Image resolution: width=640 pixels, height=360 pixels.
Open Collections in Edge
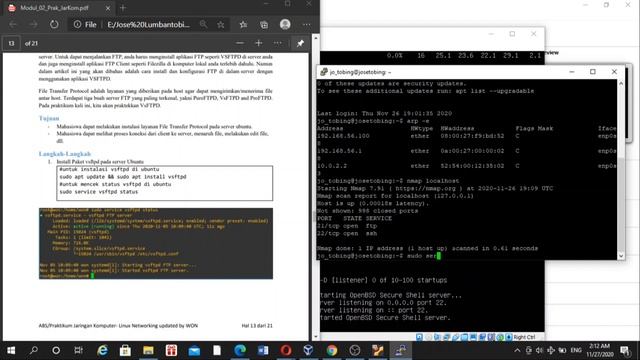tap(264, 24)
